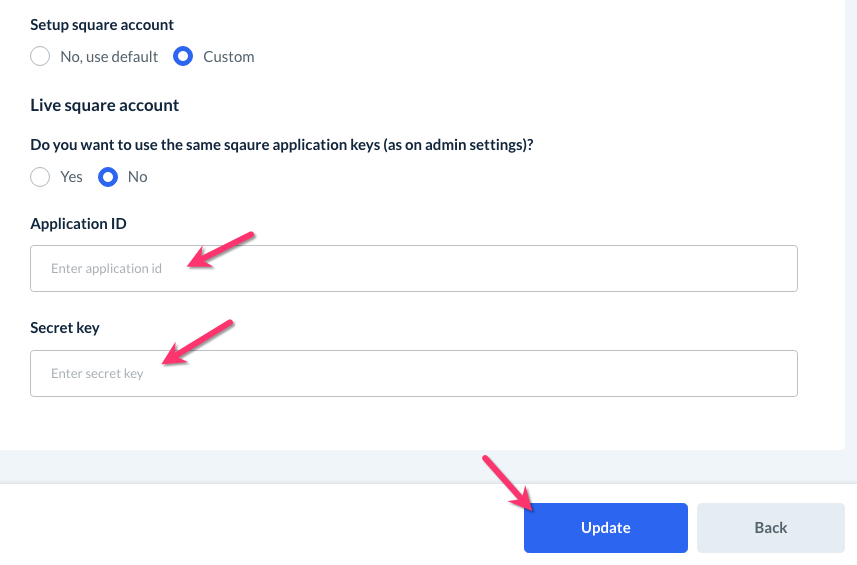Image resolution: width=857 pixels, height=565 pixels.
Task: Click the "No, use default" label text
Action: click(x=109, y=57)
